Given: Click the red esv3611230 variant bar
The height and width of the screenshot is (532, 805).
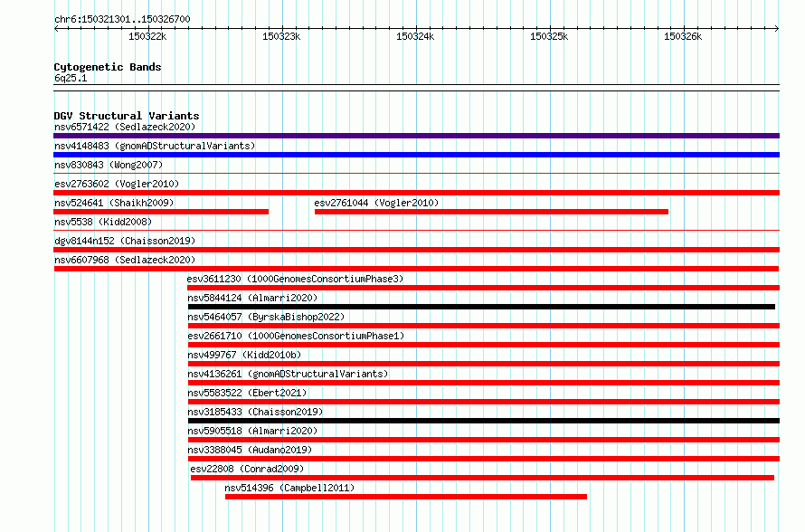Looking at the screenshot, I should (x=484, y=288).
